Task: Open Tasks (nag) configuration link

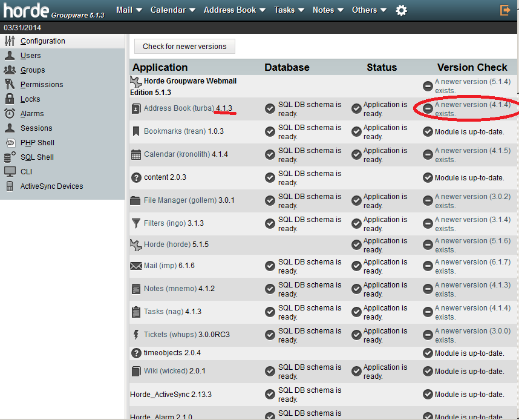Action: pos(163,312)
